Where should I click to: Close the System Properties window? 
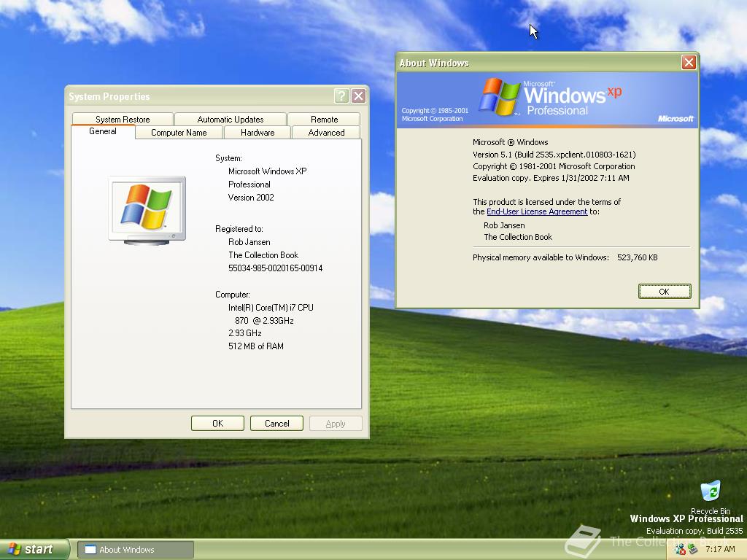tap(358, 96)
